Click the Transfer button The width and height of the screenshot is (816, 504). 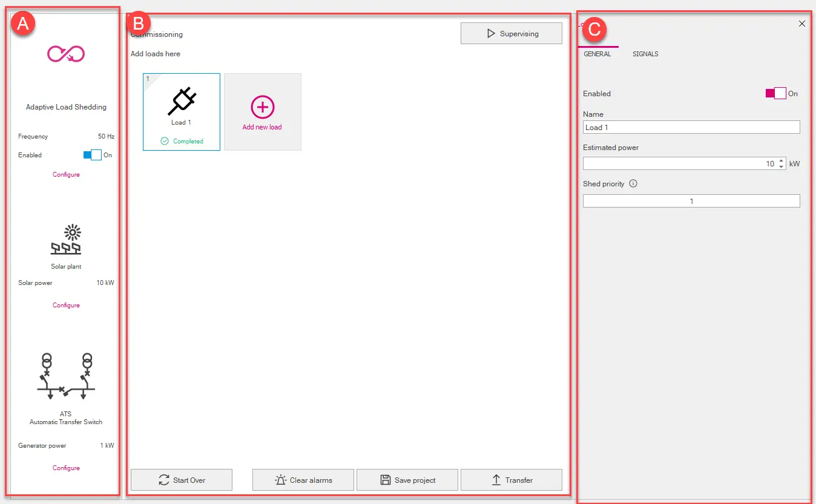(x=511, y=480)
